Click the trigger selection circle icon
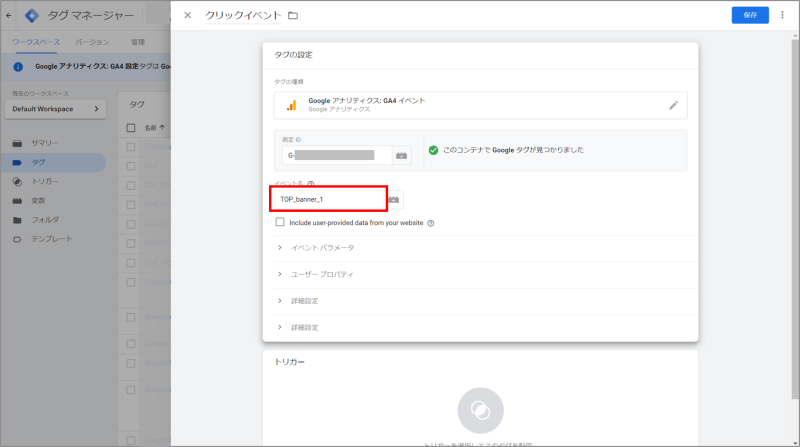Viewport: 800px width, 447px height. tap(480, 410)
